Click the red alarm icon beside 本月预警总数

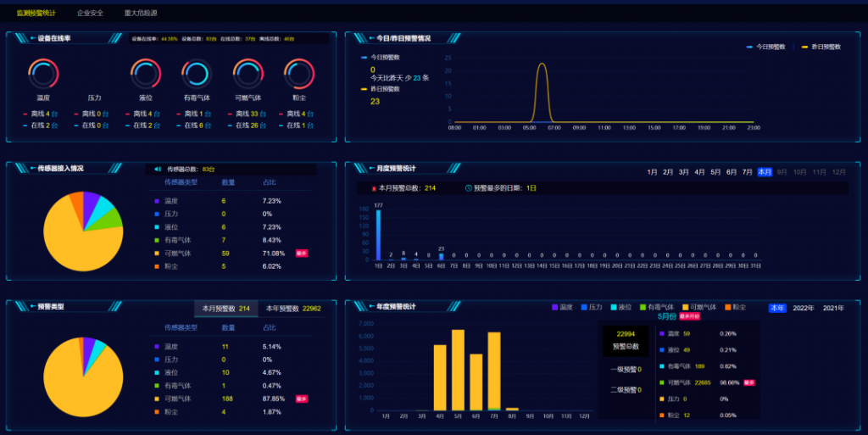(374, 188)
